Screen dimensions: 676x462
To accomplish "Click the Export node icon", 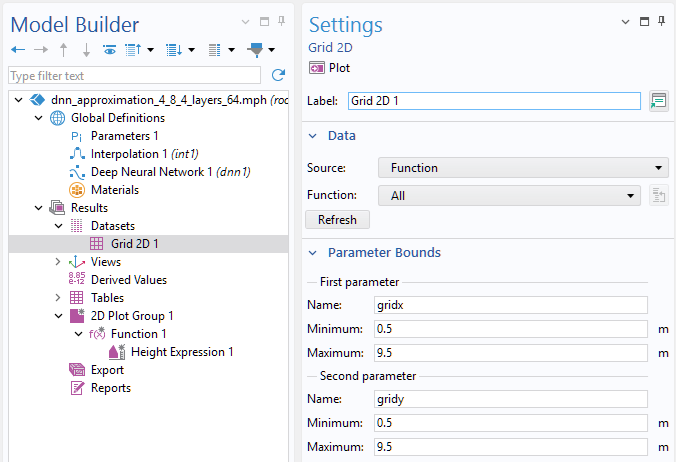I will click(77, 370).
